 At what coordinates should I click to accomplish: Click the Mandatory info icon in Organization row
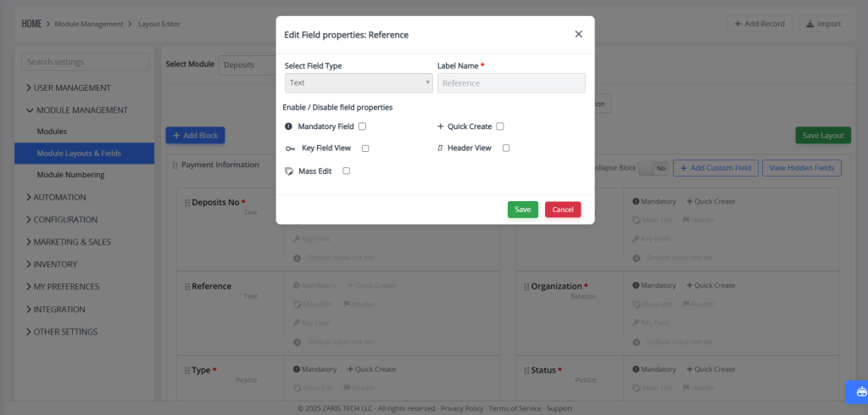[636, 285]
